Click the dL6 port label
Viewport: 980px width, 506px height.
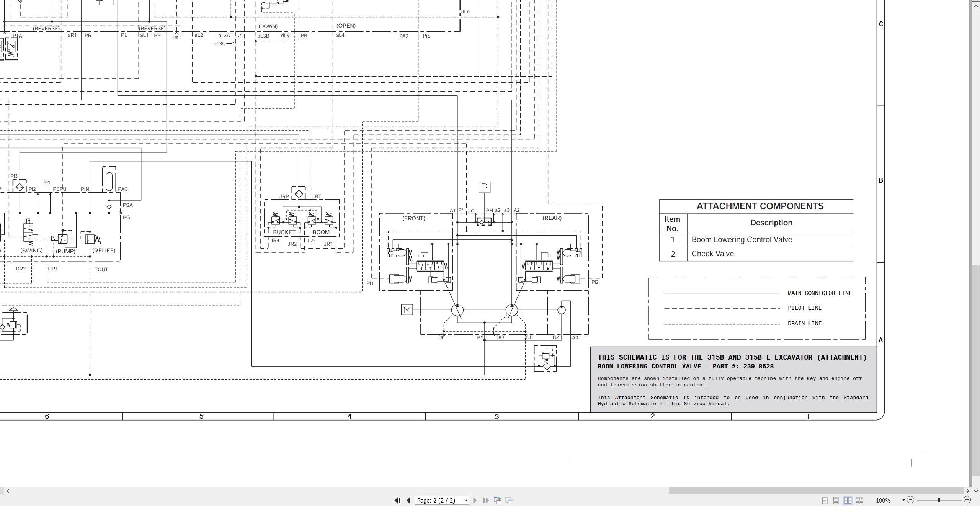click(x=465, y=12)
